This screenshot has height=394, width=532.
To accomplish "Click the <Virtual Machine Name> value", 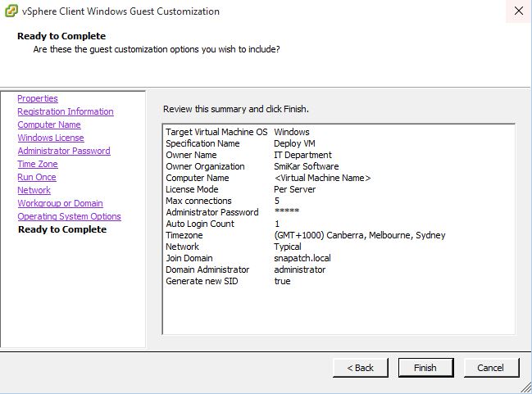I will tap(323, 178).
